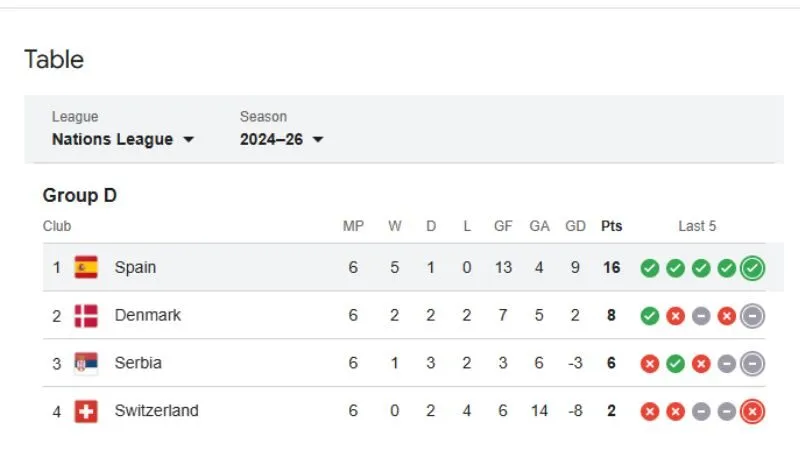
Task: Click Spain's most recent match result icon
Action: click(753, 268)
